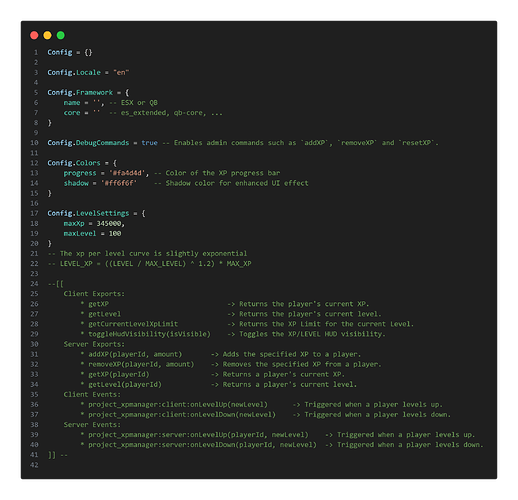Click line number 9

[x=36, y=133]
